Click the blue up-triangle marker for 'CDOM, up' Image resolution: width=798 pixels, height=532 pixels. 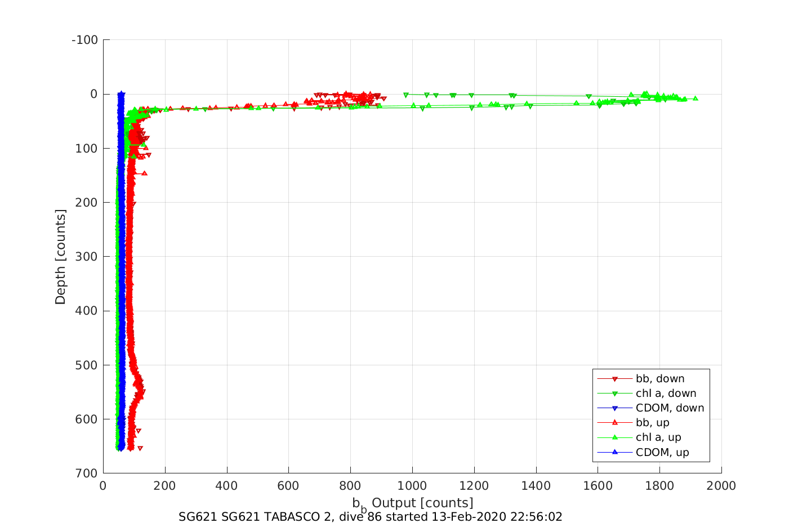click(615, 451)
